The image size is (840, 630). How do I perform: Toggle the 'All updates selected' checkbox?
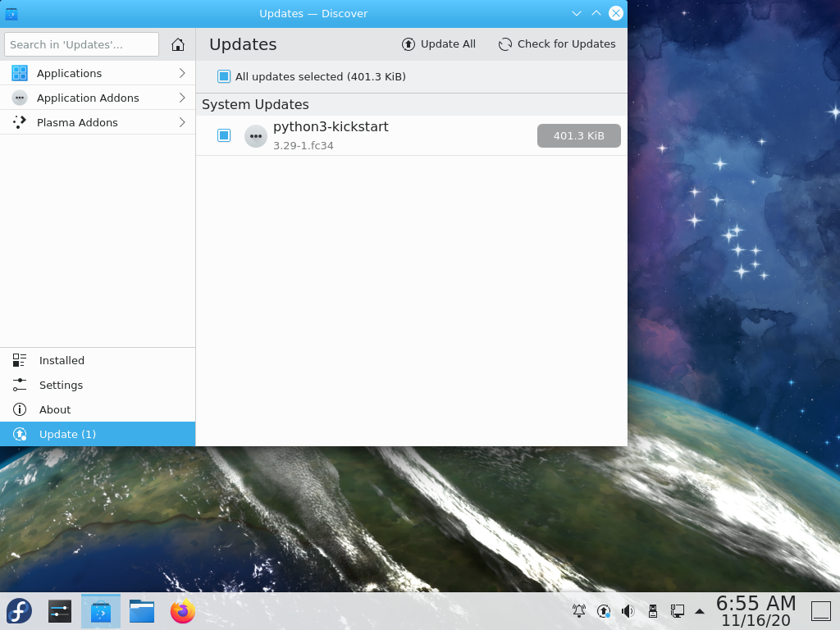[x=224, y=76]
